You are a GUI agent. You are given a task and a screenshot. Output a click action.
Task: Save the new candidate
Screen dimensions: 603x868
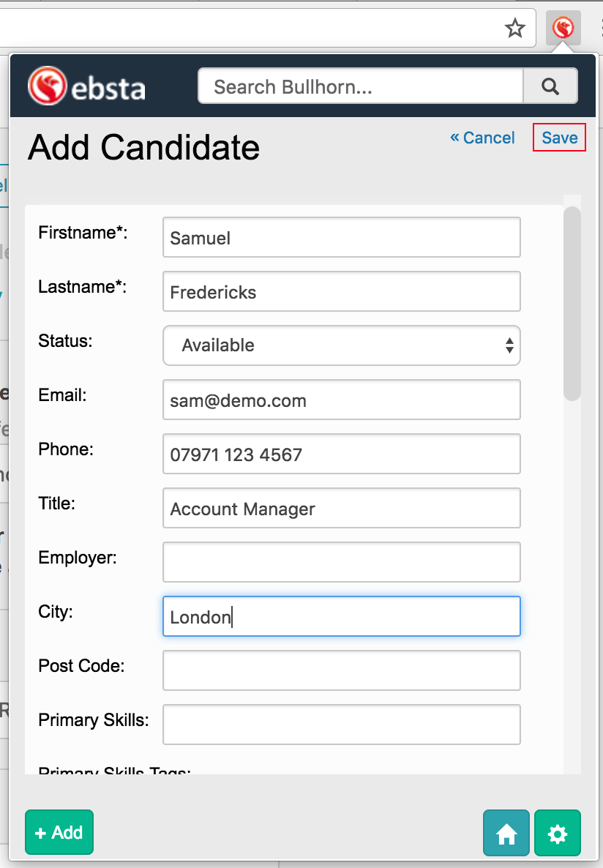(x=559, y=138)
